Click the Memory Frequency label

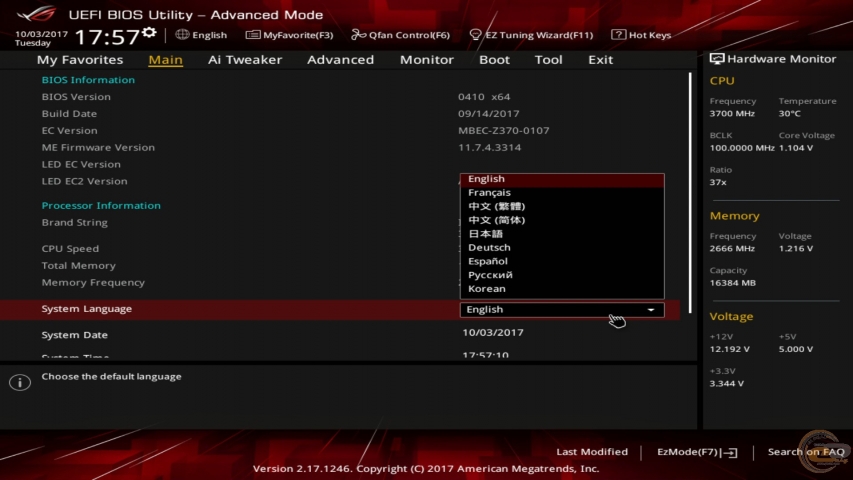point(93,282)
